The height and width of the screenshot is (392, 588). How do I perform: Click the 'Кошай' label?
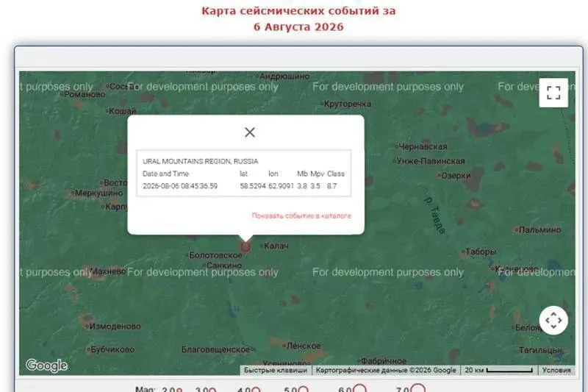[122, 111]
